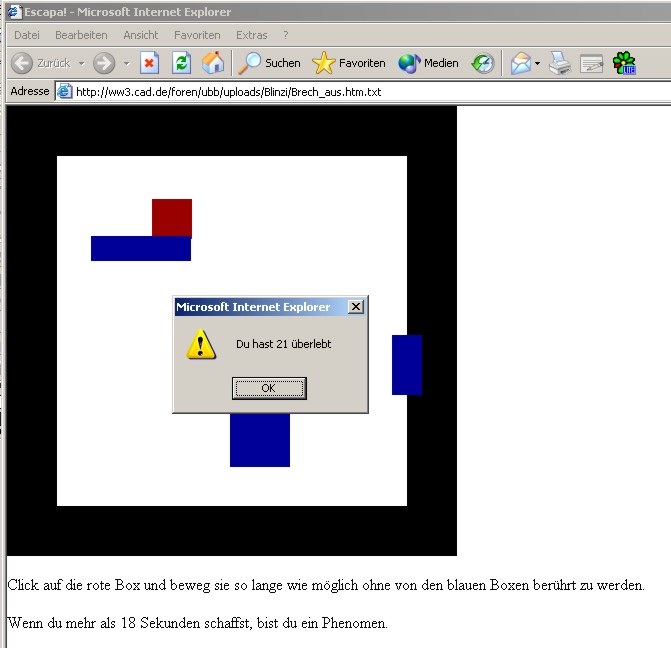The height and width of the screenshot is (648, 671).
Task: Open the back history dropdown arrow
Action: tap(81, 63)
